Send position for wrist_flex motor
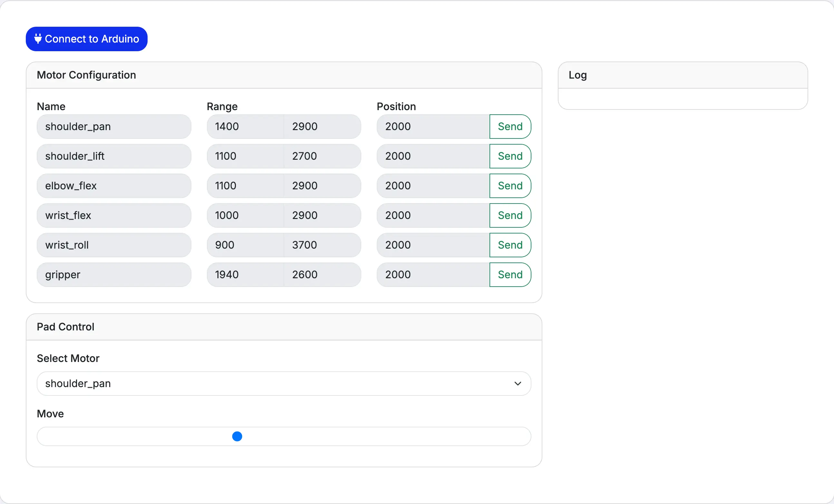 tap(510, 215)
